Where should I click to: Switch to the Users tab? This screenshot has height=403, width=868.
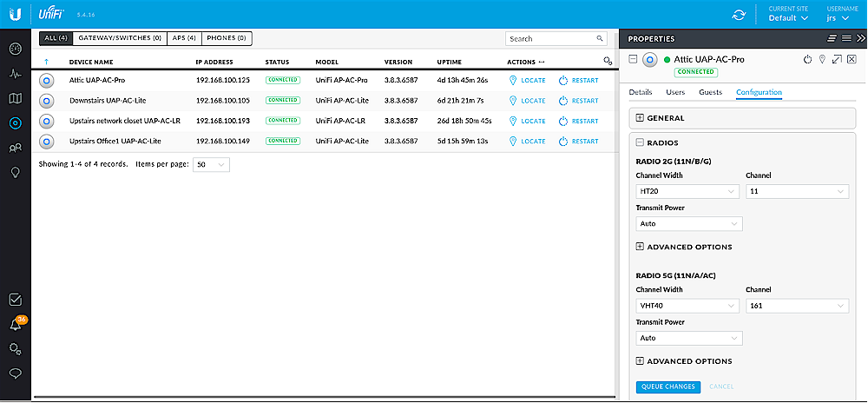pos(675,92)
